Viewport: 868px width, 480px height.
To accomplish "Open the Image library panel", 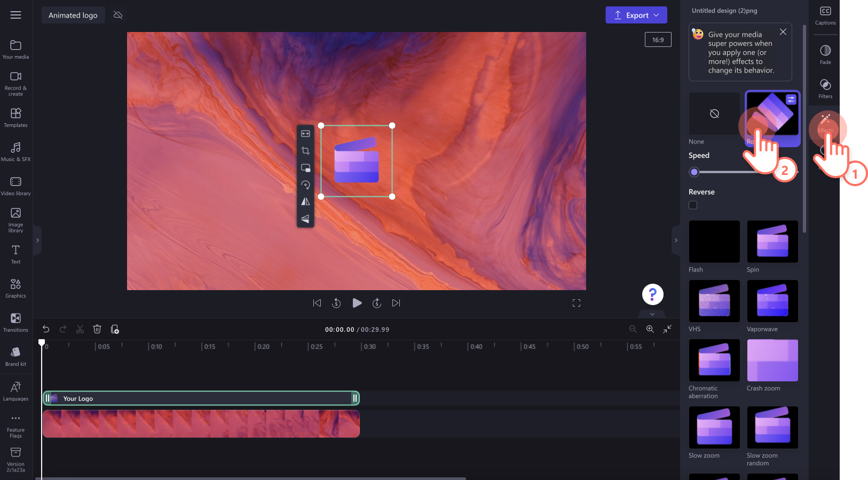I will pyautogui.click(x=16, y=220).
